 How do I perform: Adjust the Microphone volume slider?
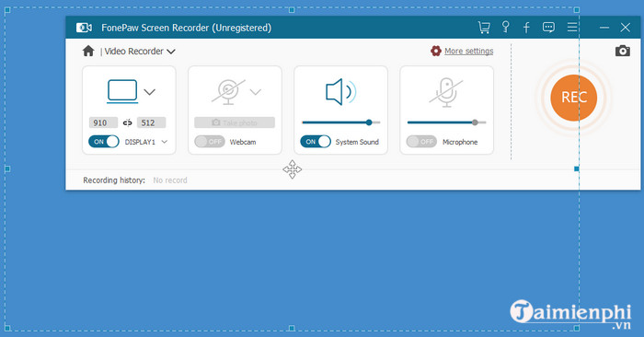pyautogui.click(x=446, y=122)
